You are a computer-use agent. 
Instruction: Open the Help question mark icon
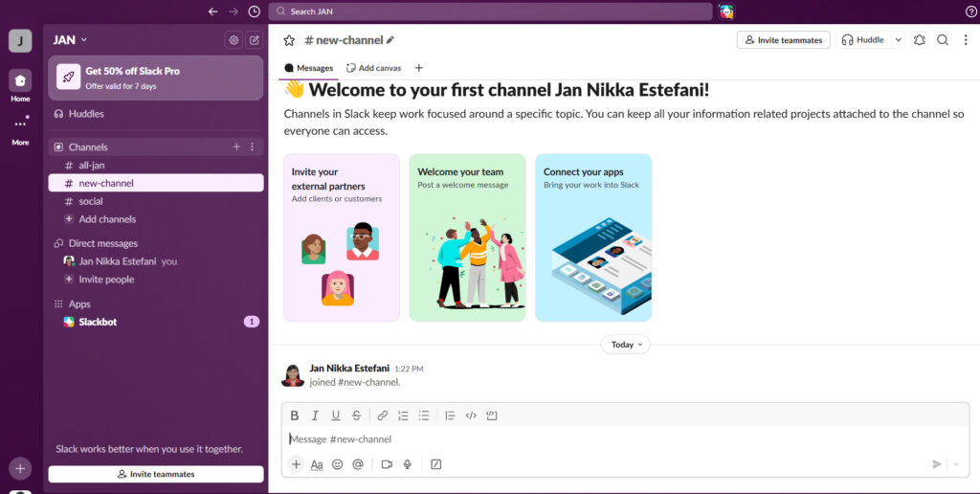click(x=971, y=11)
